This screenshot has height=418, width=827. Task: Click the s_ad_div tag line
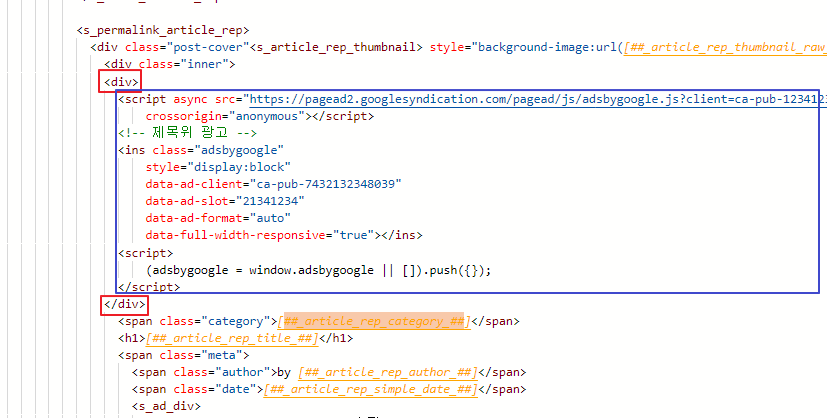click(166, 406)
